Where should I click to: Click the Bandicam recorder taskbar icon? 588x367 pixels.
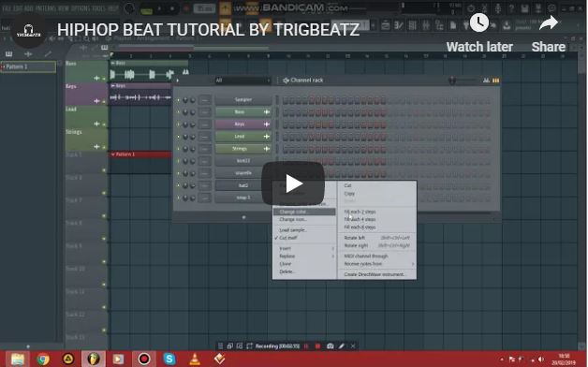click(x=144, y=360)
